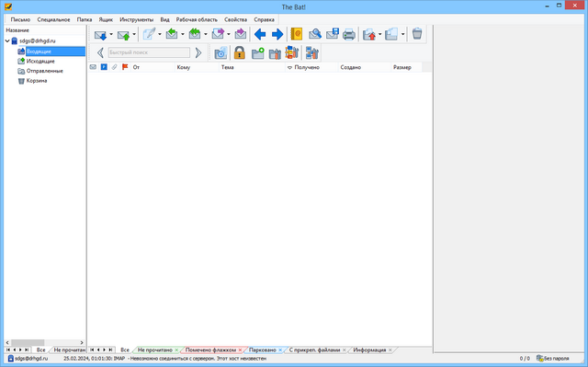Viewport: 588px width, 367px height.
Task: Click the paperclip attachment column header
Action: (114, 67)
